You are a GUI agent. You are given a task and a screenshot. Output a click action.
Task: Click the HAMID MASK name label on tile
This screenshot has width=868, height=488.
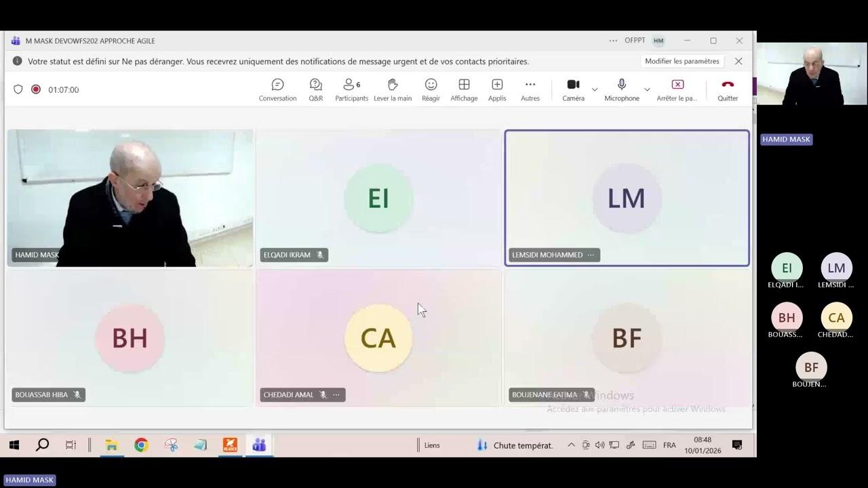coord(37,255)
